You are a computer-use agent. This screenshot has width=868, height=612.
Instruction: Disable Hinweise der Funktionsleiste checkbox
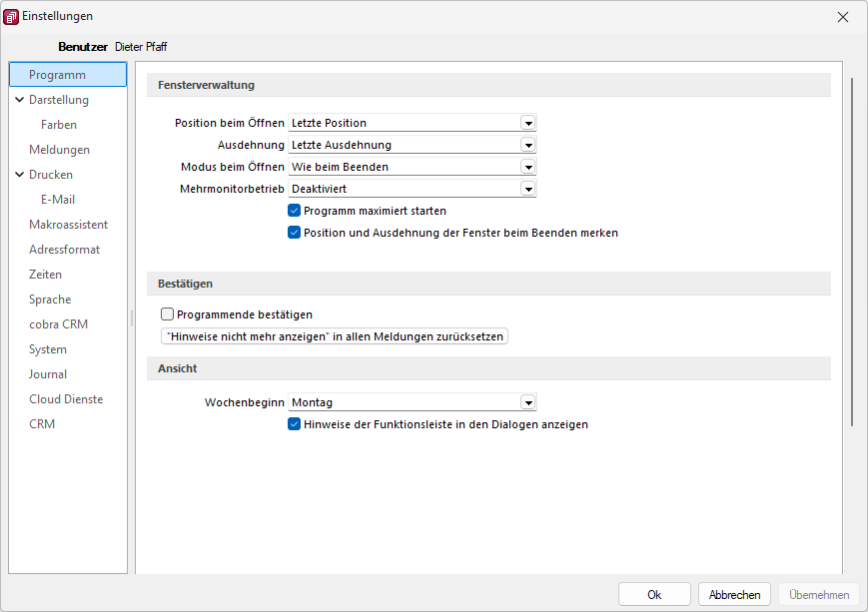pyautogui.click(x=295, y=424)
